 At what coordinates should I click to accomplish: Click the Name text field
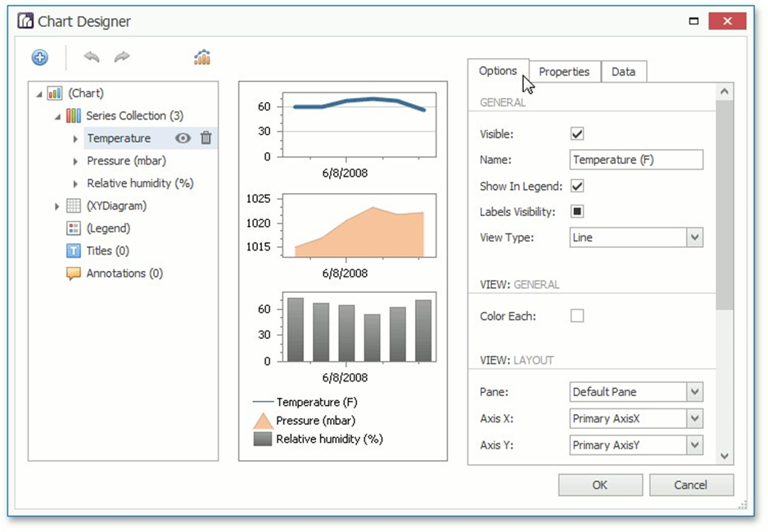pos(635,160)
